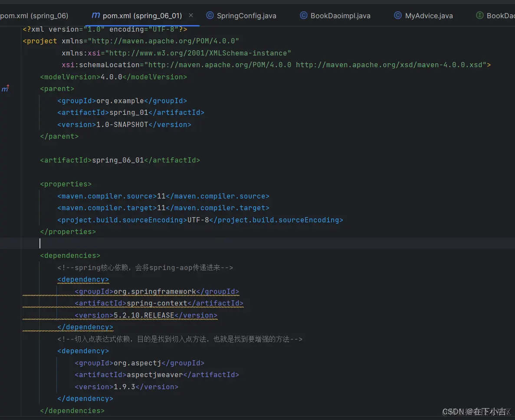
Task: Click the artifactId aspectjweaver line
Action: pyautogui.click(x=157, y=375)
